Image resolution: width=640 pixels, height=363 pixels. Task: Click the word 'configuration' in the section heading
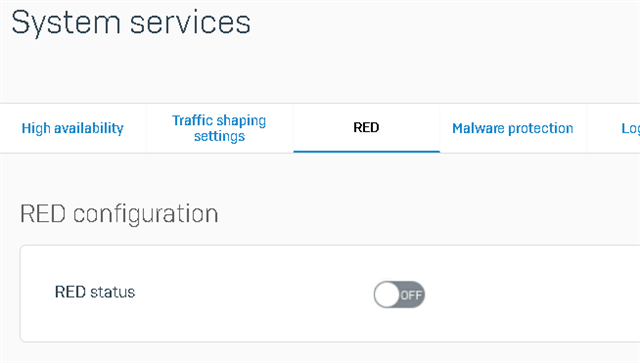pos(146,215)
